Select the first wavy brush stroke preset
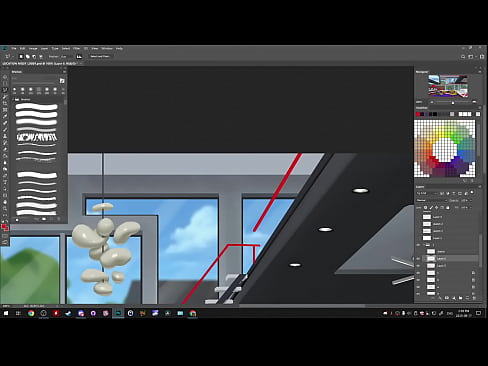This screenshot has width=488, height=366. click(37, 107)
